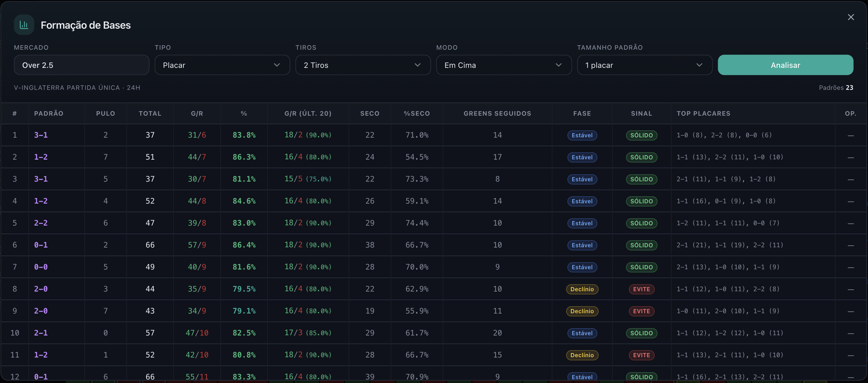Expand the Tamanho Padrão dropdown showing 1 placar
The width and height of the screenshot is (868, 383).
(644, 65)
